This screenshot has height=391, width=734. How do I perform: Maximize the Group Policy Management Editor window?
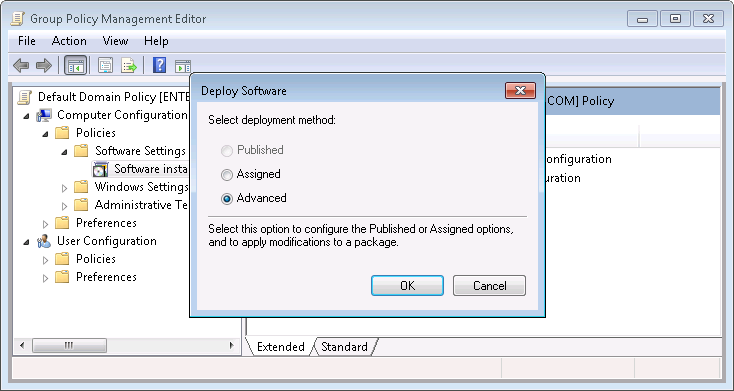pos(675,19)
